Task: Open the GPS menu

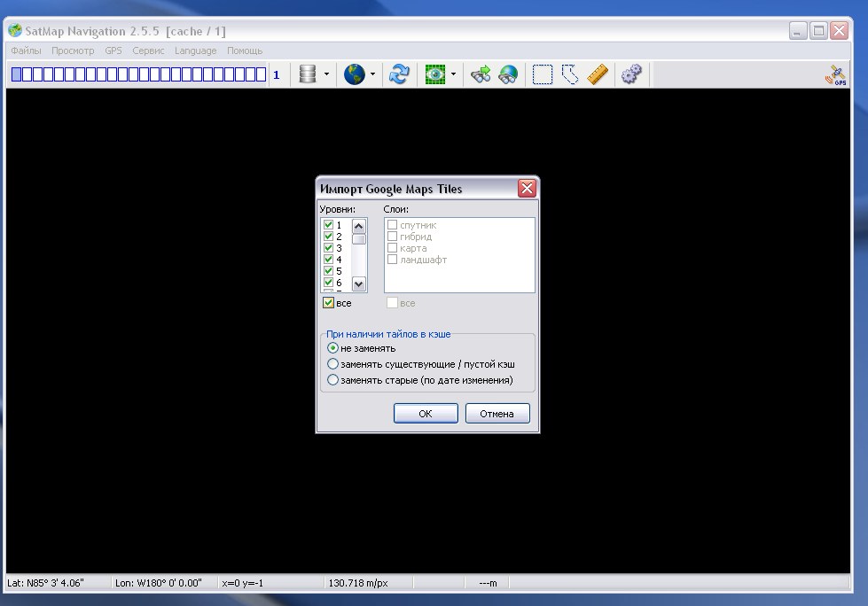Action: click(x=113, y=50)
